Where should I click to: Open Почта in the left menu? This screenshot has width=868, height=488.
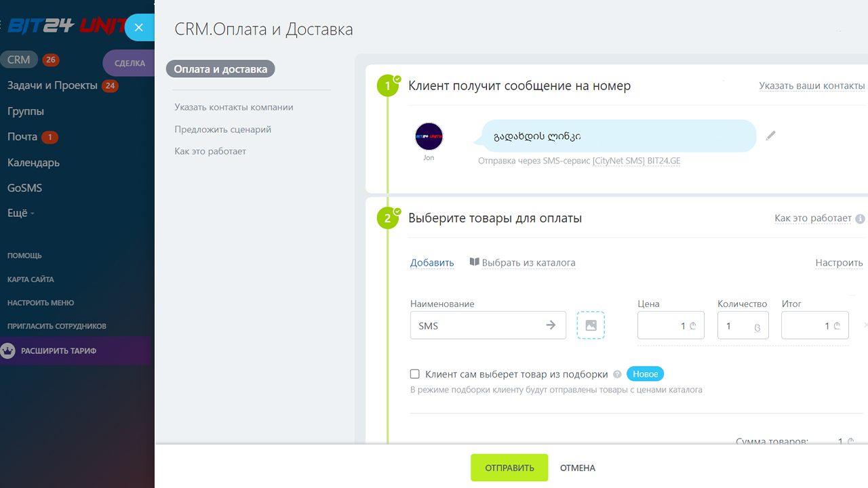[x=22, y=137]
